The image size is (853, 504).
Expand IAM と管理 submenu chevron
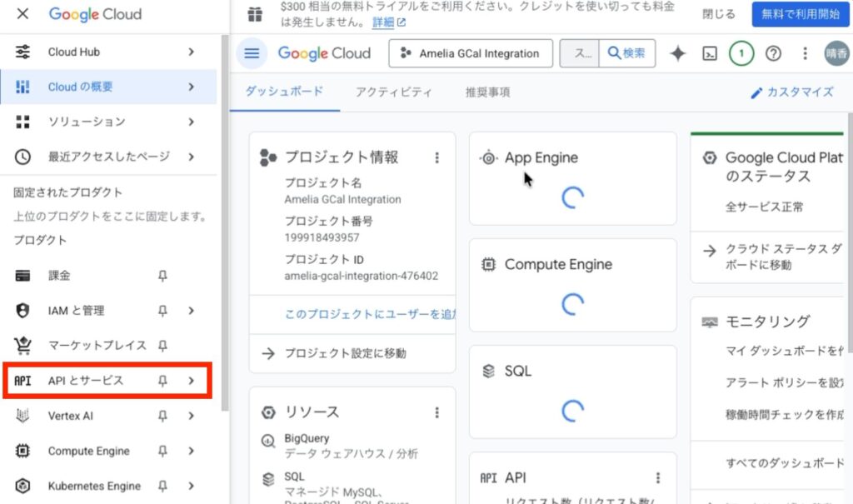(191, 311)
